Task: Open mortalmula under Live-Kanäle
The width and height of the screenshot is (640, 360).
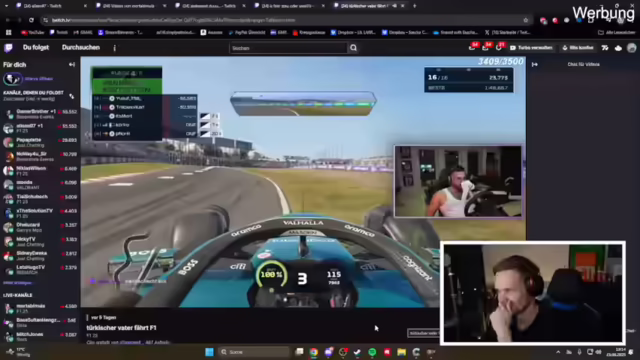Action: pyautogui.click(x=40, y=308)
